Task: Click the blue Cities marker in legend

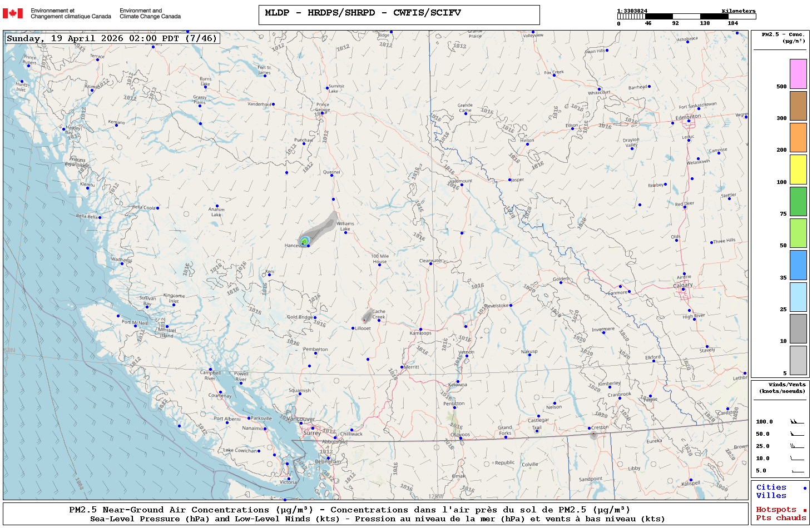Action: 804,488
